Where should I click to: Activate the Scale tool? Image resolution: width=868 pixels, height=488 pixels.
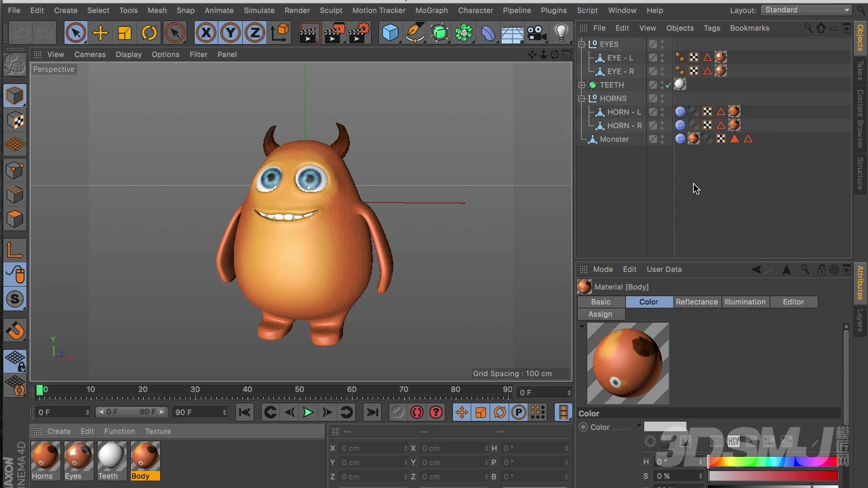click(x=125, y=33)
